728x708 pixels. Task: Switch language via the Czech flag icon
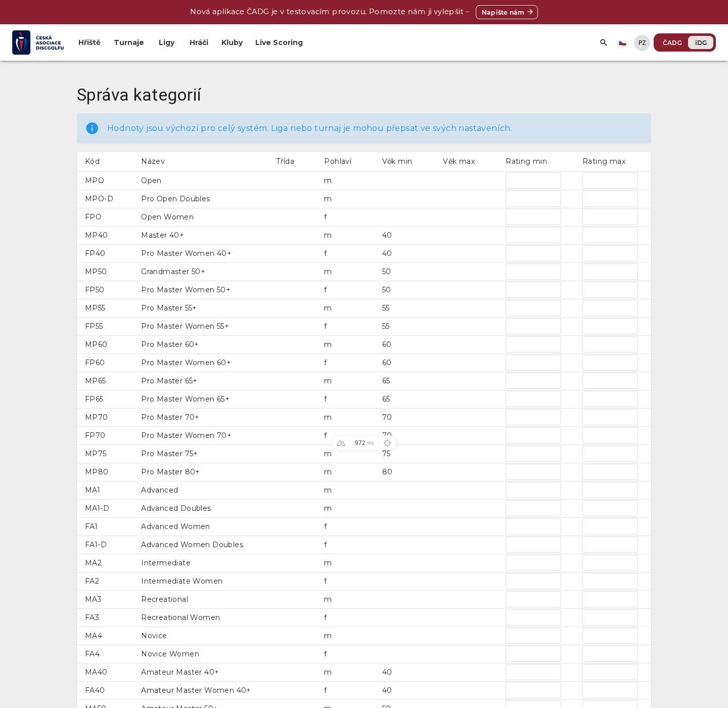(x=622, y=43)
